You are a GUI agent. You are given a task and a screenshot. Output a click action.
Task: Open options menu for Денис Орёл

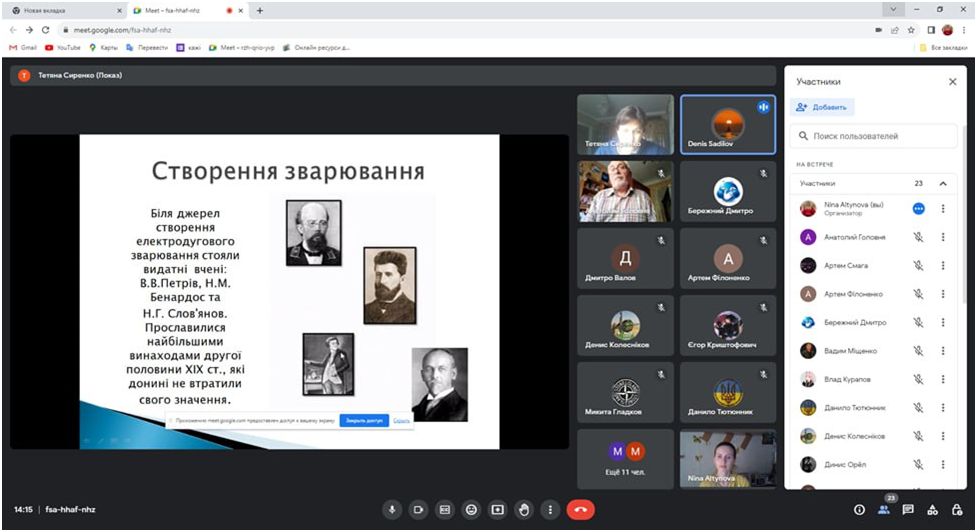[x=943, y=464]
